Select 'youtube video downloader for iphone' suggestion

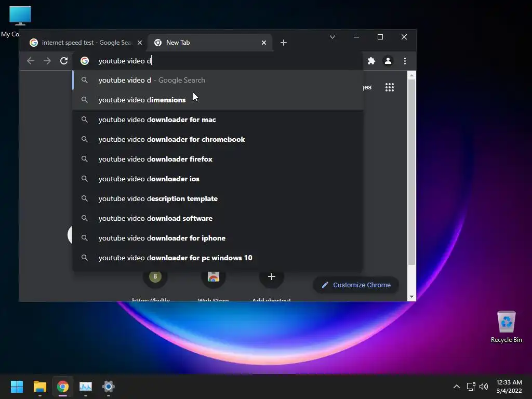[218, 238]
